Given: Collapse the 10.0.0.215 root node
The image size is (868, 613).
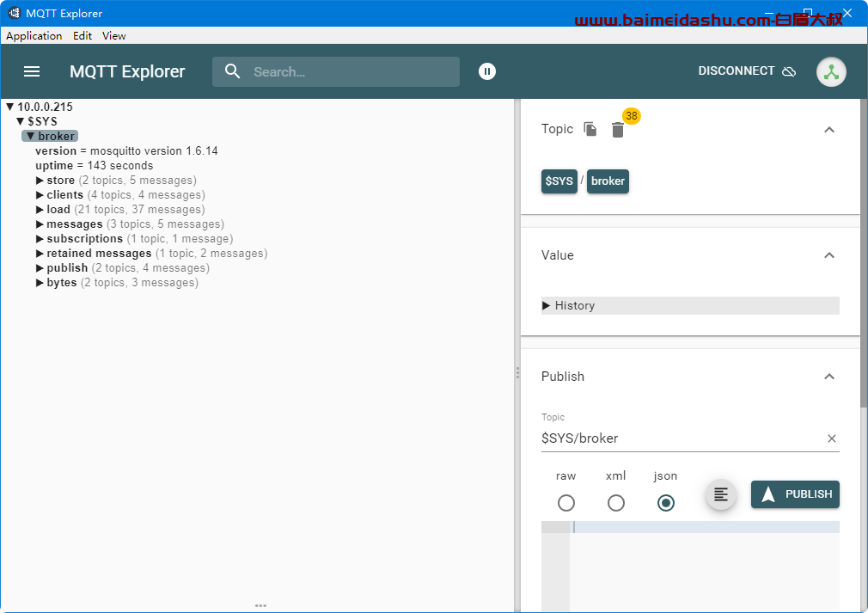Looking at the screenshot, I should [x=10, y=107].
